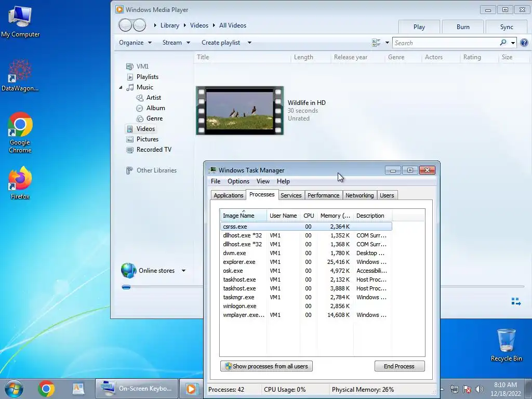This screenshot has width=532, height=399.
Task: Open Create playlist dropdown arrow
Action: 249,43
